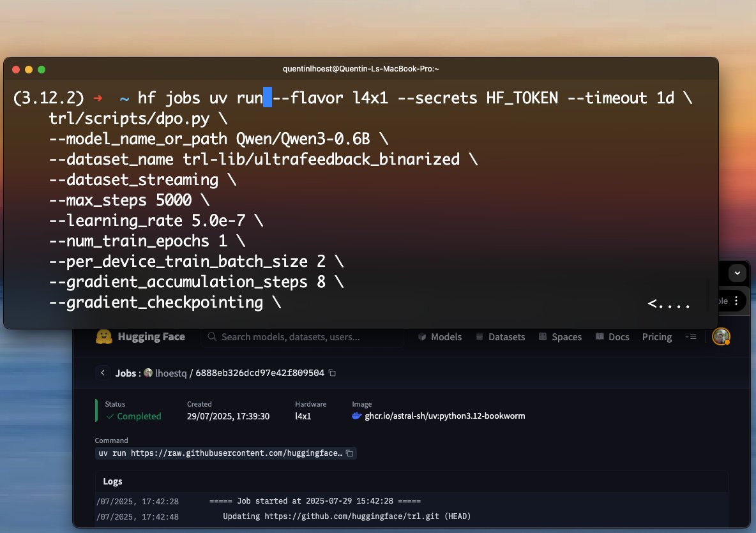756x533 pixels.
Task: Expand the extra navigation menu icon
Action: [690, 336]
